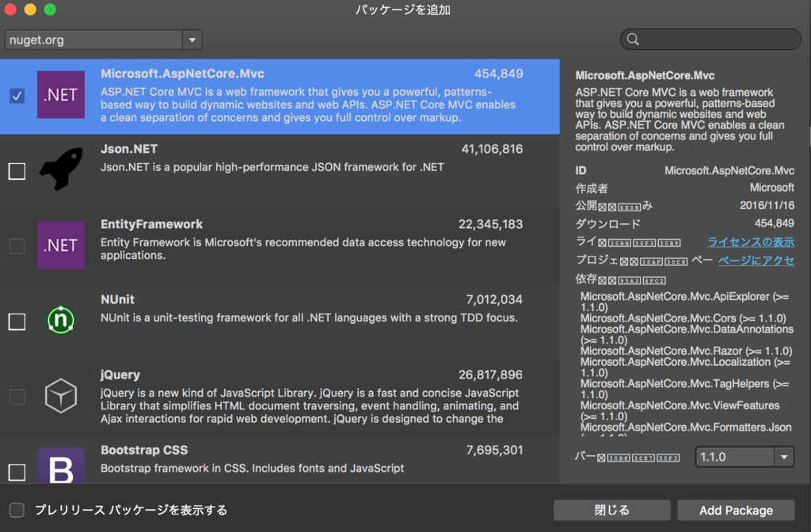The width and height of the screenshot is (811, 532).
Task: Check the NUnit package checkbox
Action: tap(17, 321)
